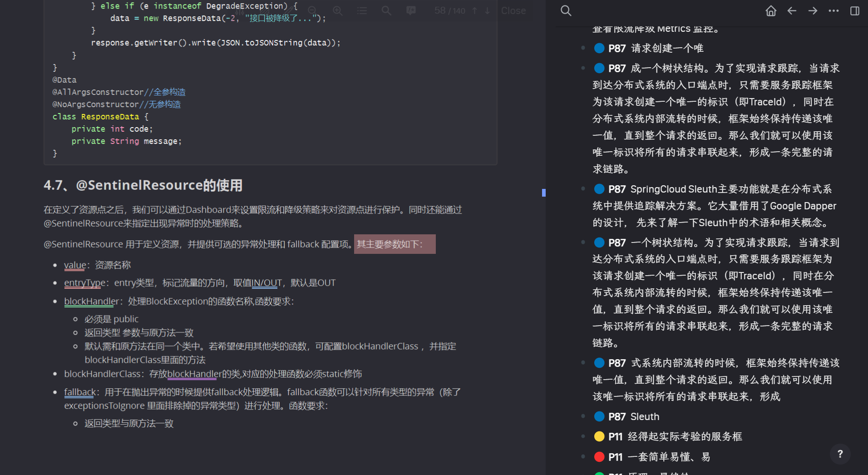Click 'class ResponseData' code line
868x475 pixels.
click(x=100, y=117)
